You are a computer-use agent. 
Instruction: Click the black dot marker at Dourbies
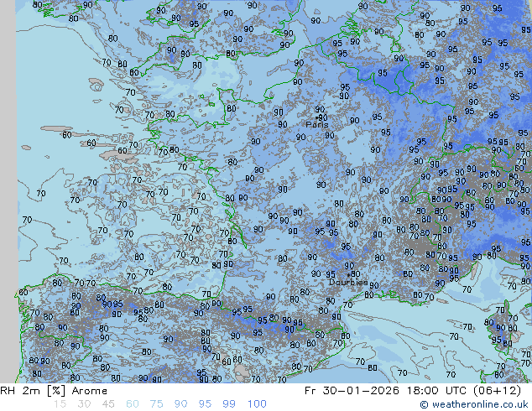tap(348, 275)
